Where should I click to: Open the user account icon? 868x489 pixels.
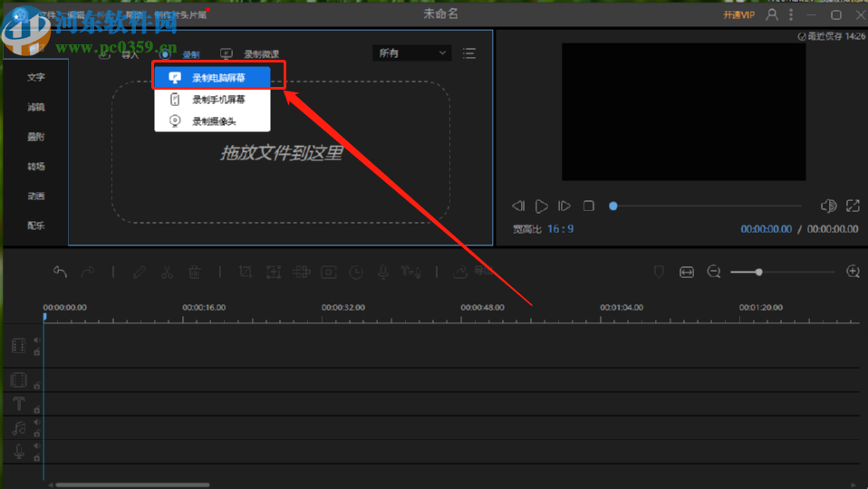(x=772, y=14)
